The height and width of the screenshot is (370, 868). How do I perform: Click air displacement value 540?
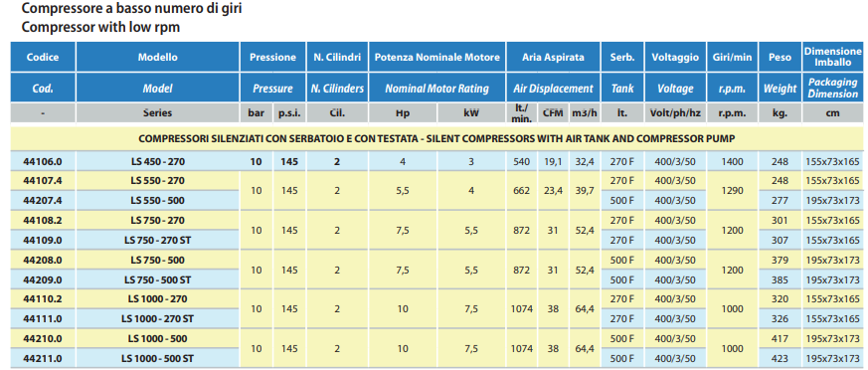tap(522, 162)
